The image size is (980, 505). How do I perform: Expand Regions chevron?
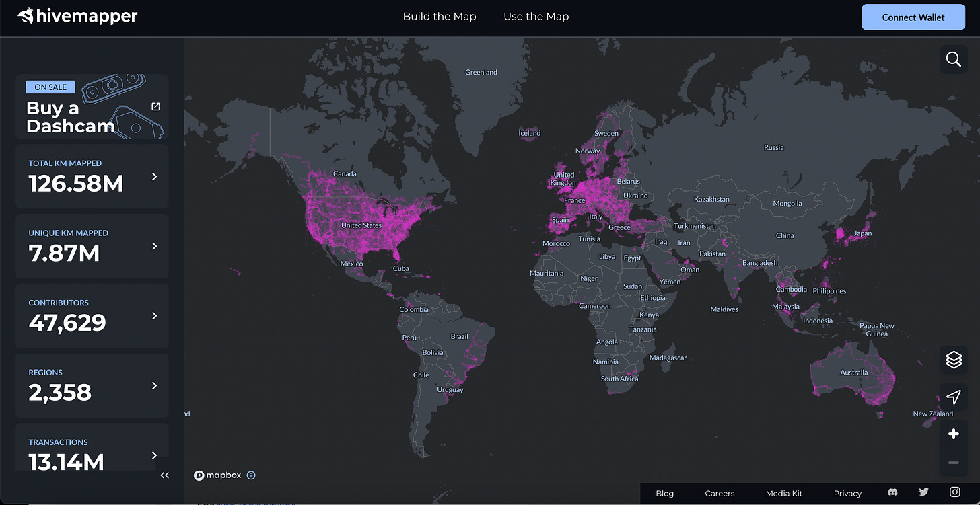click(x=154, y=385)
